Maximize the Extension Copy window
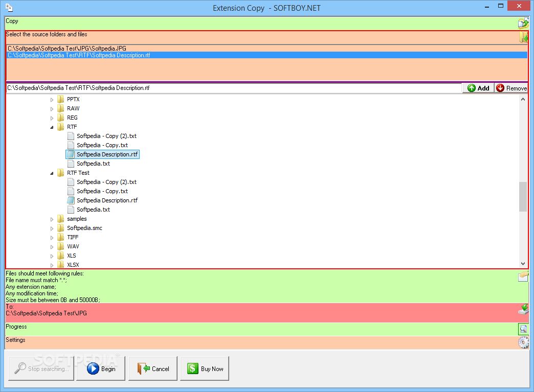Viewport: 534px width, 392px height. [x=501, y=6]
